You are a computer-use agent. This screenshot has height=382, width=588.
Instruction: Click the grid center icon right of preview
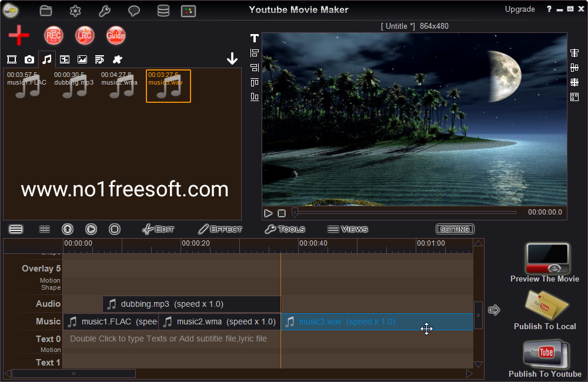[574, 82]
